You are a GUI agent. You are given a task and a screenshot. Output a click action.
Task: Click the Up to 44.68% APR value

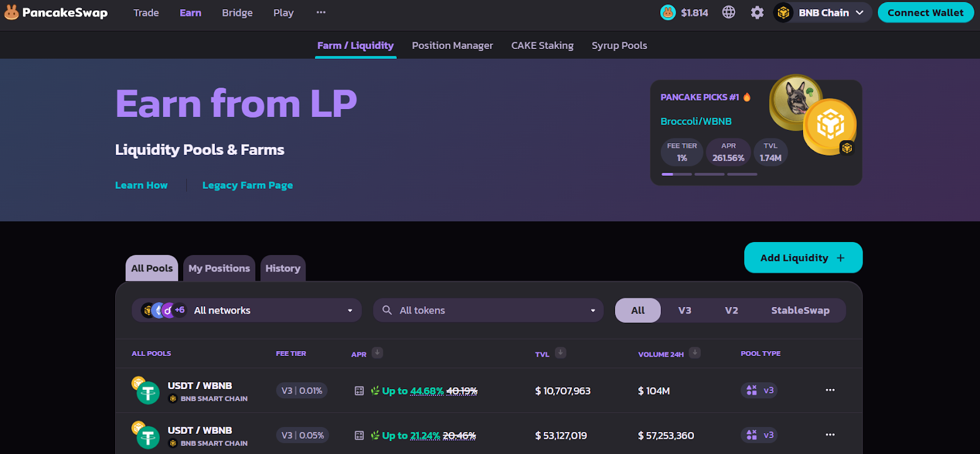point(413,391)
